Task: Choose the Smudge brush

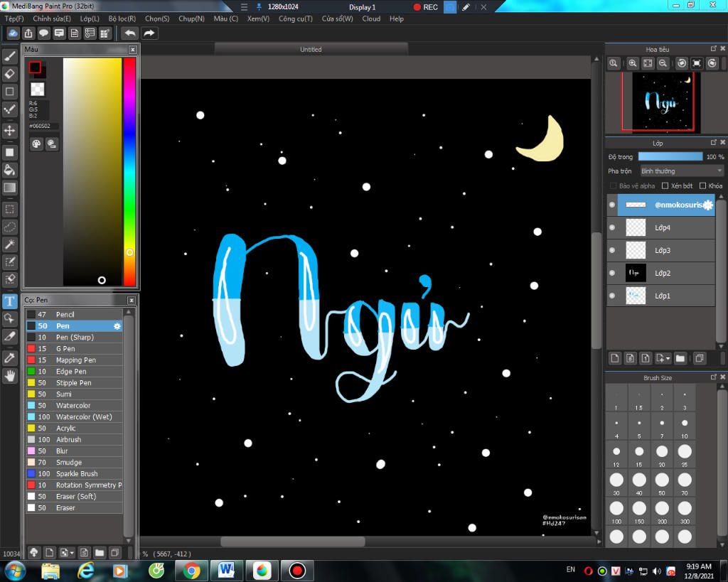Action: pos(74,462)
